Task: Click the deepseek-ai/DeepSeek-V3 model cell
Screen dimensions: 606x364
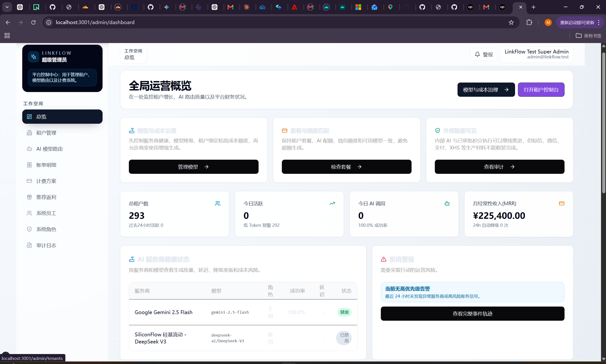Action: pos(228,338)
